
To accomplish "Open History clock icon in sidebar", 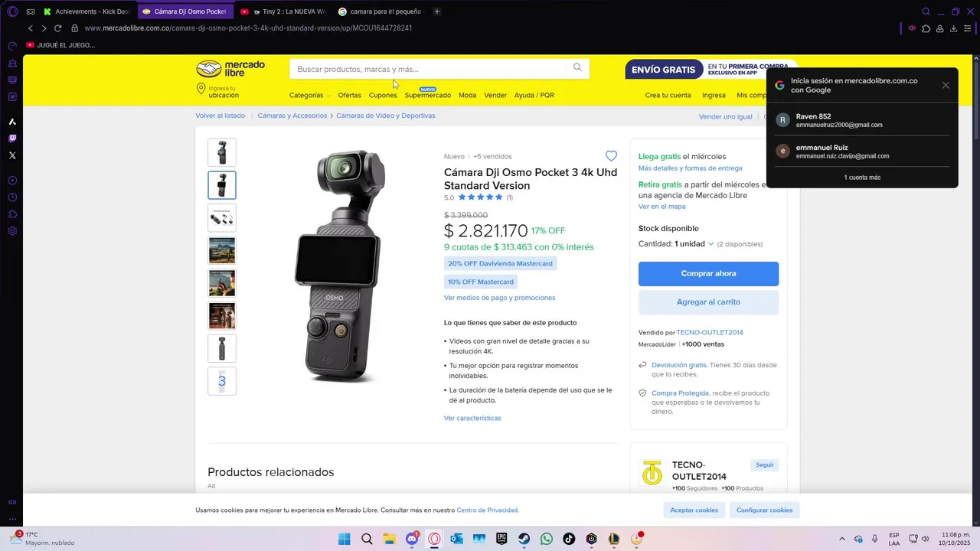I will (x=12, y=197).
